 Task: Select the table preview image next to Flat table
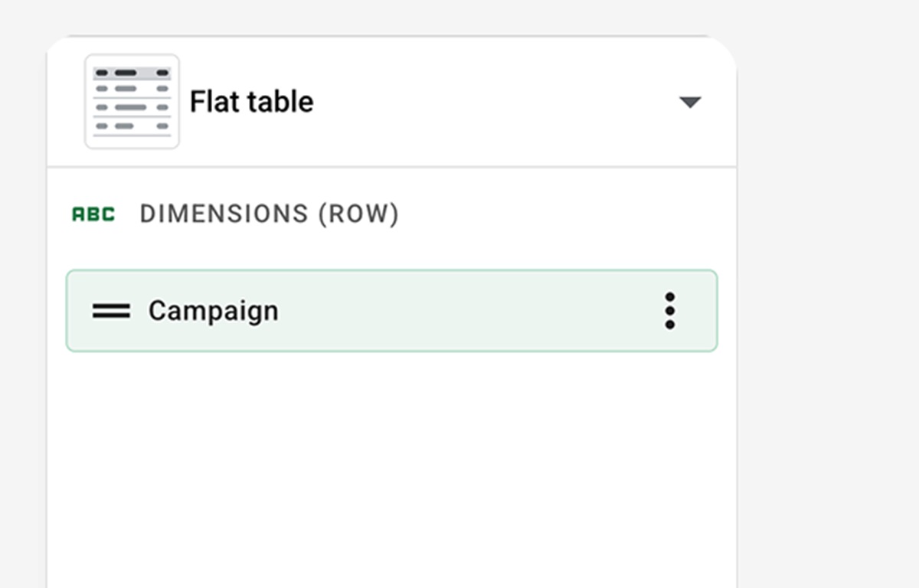[132, 101]
